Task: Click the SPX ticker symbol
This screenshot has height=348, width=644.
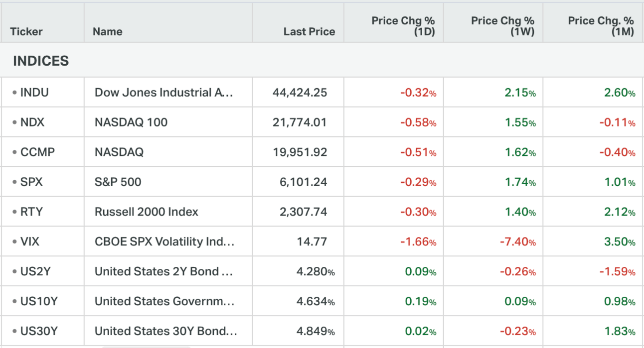Action: 31,182
